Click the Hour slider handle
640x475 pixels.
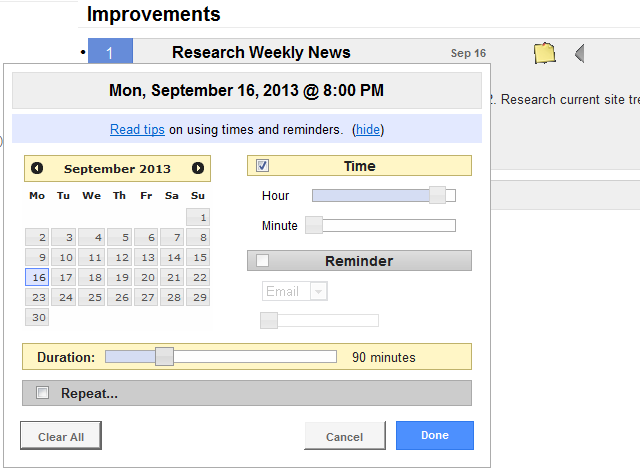click(437, 195)
